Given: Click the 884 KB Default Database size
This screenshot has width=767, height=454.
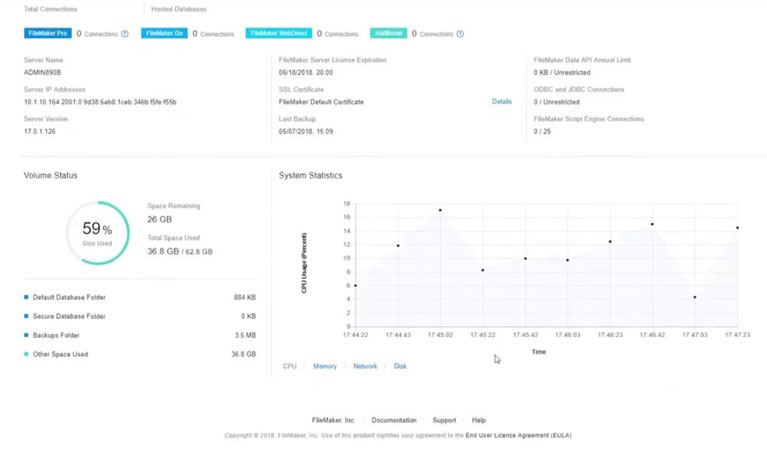Looking at the screenshot, I should tap(245, 297).
